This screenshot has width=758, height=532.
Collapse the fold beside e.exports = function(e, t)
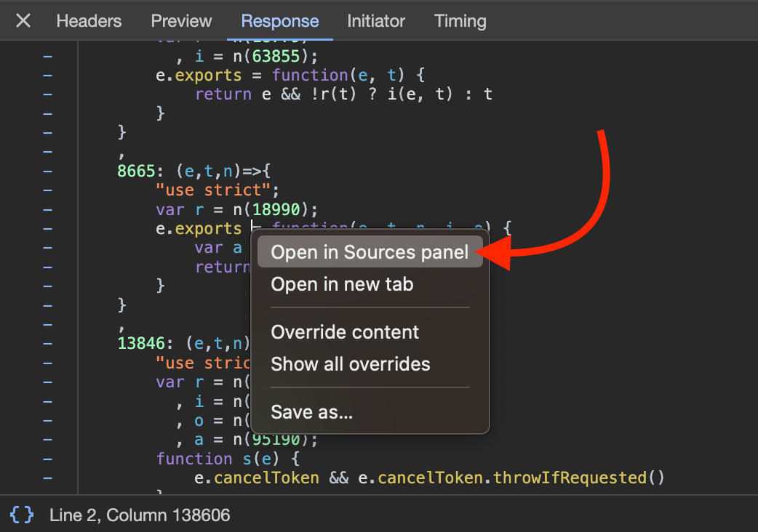[47, 75]
